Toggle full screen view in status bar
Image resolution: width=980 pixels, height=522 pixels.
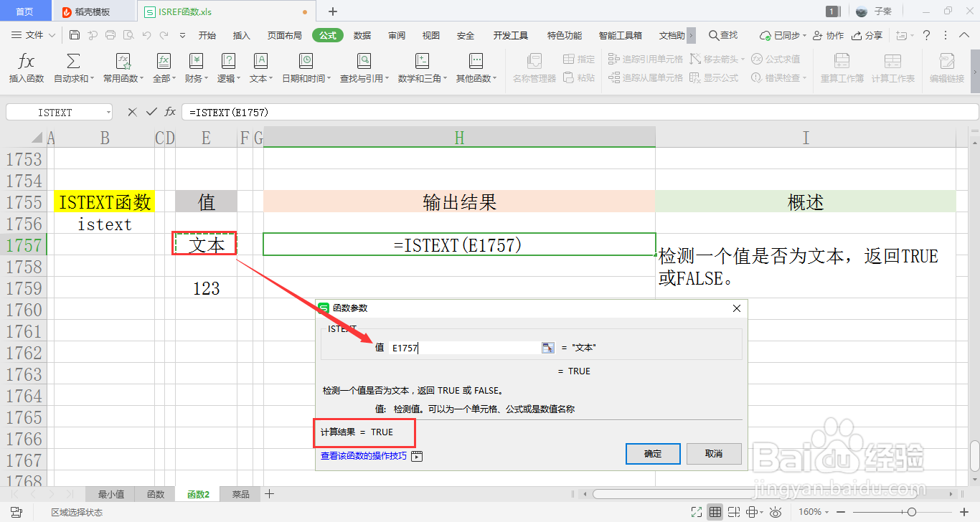695,511
